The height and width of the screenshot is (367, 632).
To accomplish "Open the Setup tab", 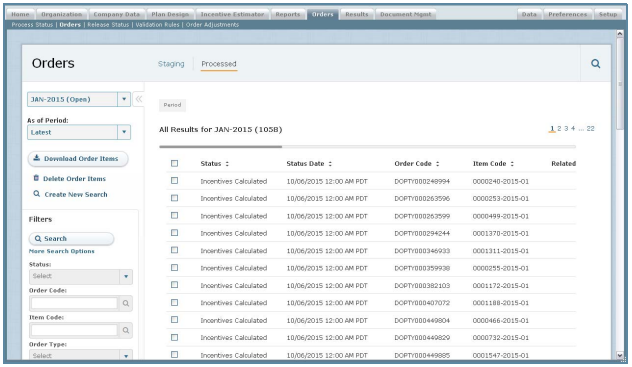I will [x=608, y=14].
